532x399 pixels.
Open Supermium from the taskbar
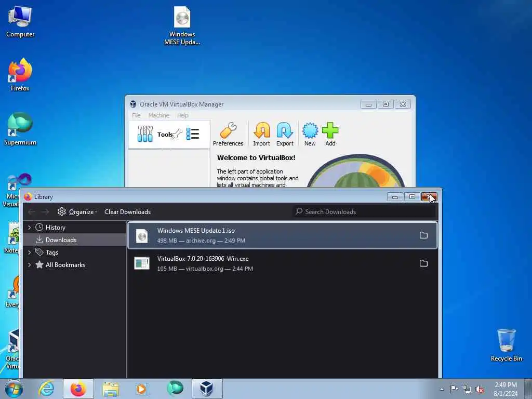pos(175,389)
